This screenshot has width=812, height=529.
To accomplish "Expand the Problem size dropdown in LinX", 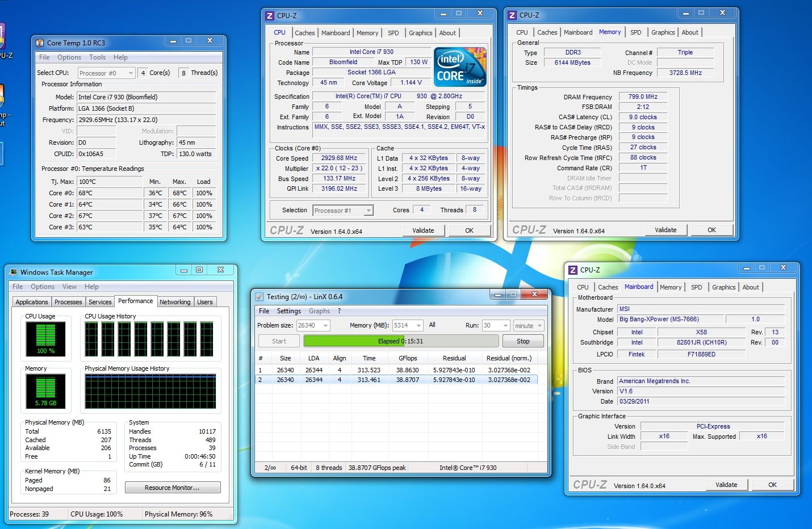I will (x=325, y=326).
